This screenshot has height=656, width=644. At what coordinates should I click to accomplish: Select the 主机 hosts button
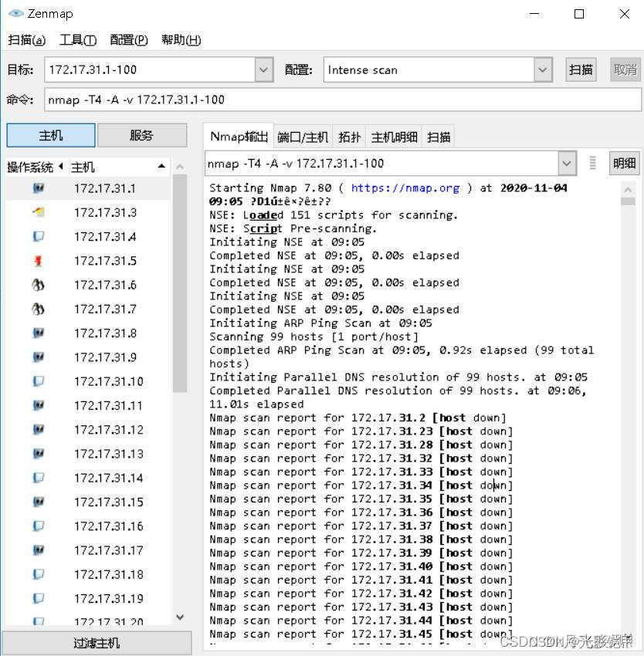pyautogui.click(x=51, y=135)
